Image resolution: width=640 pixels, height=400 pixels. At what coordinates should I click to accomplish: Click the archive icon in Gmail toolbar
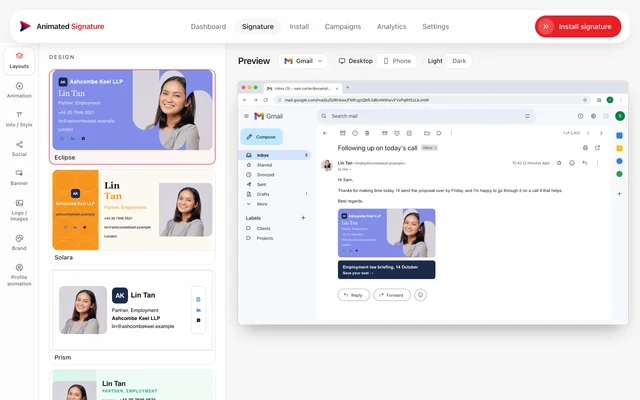(343, 133)
